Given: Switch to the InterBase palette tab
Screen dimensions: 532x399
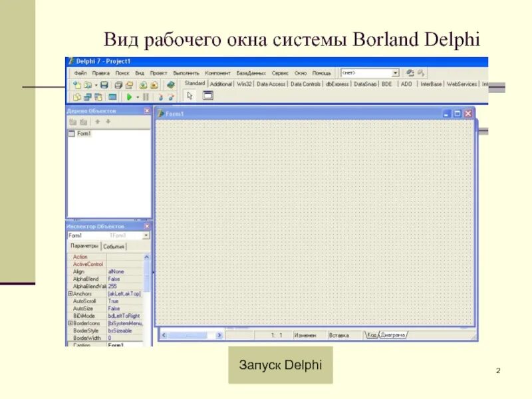Looking at the screenshot, I should pyautogui.click(x=431, y=84).
